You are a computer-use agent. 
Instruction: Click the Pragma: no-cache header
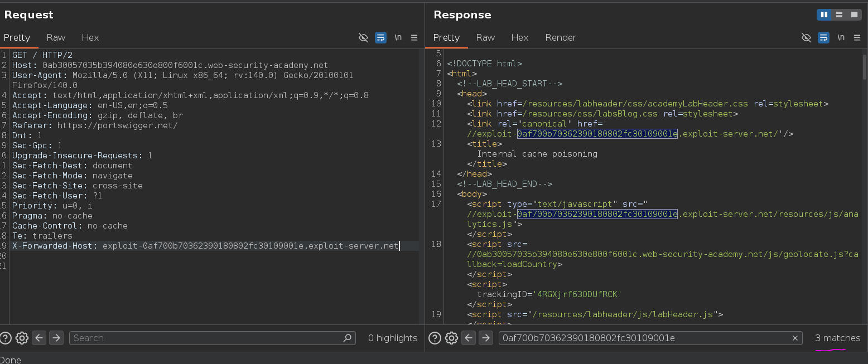52,216
